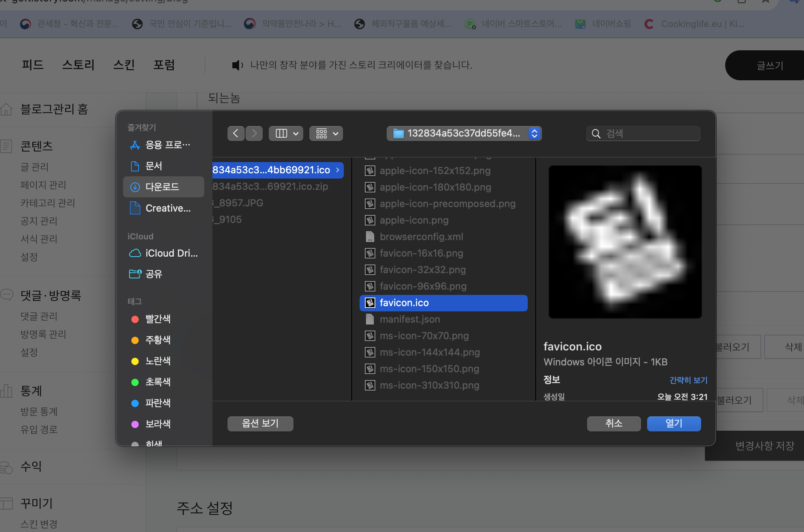This screenshot has height=532, width=804.
Task: Expand the current folder path popup
Action: [x=464, y=134]
